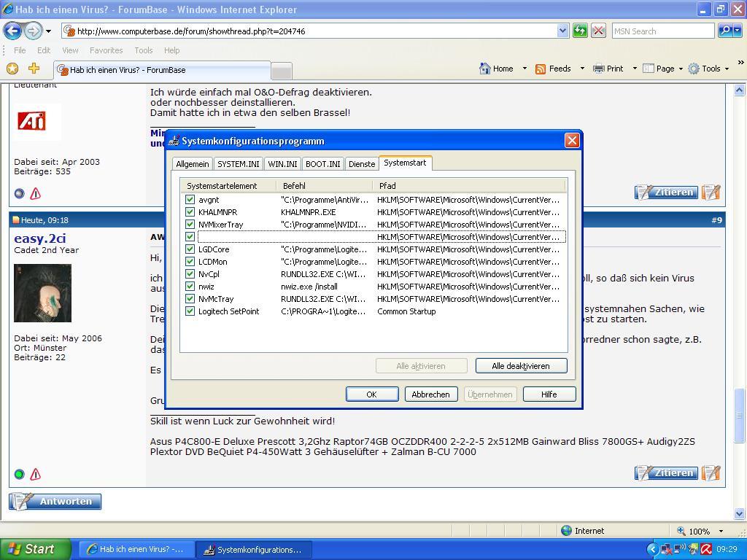Image resolution: width=747 pixels, height=560 pixels.
Task: Refresh the page with the green arrows icon
Action: (x=580, y=31)
